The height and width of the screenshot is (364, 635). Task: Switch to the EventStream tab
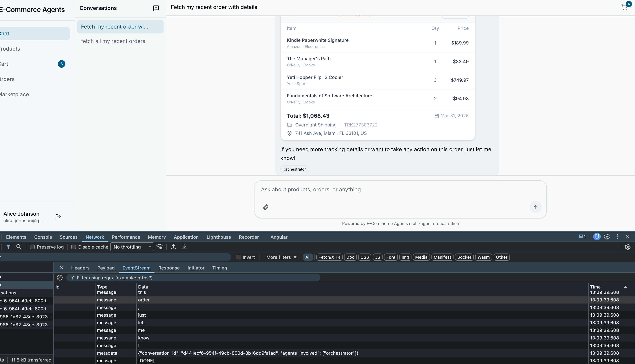point(136,268)
